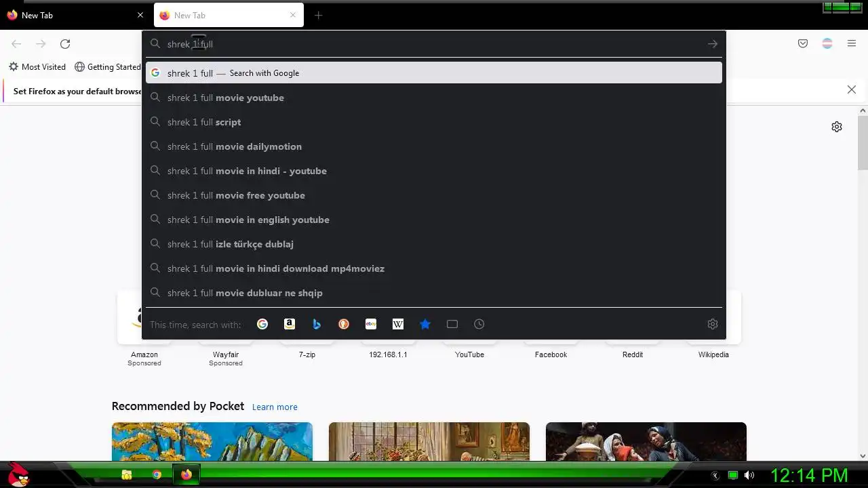Open volume control in system tray
The width and height of the screenshot is (868, 488).
(x=749, y=475)
